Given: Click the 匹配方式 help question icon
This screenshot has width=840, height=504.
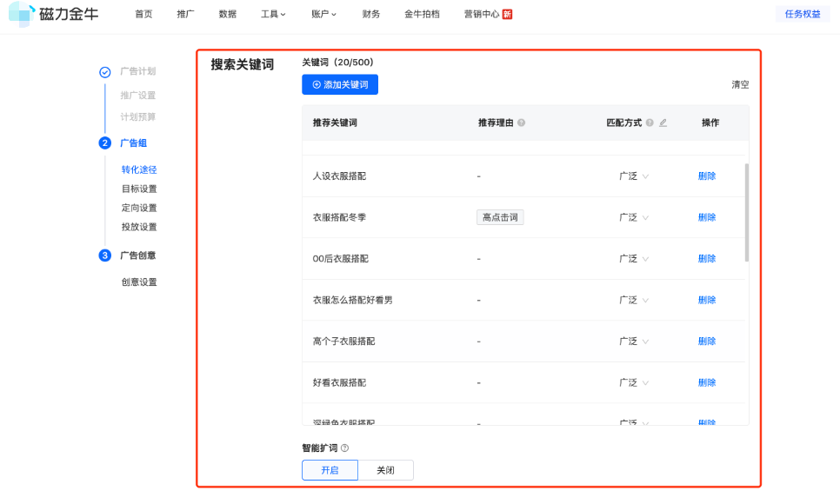Looking at the screenshot, I should coord(649,123).
